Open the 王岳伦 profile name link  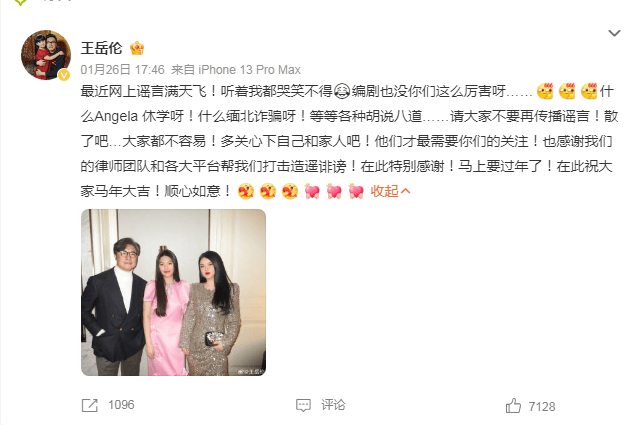[101, 48]
